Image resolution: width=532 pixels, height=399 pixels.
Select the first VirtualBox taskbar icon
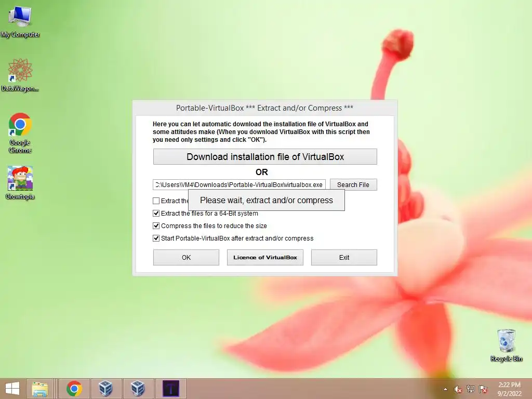coord(105,389)
